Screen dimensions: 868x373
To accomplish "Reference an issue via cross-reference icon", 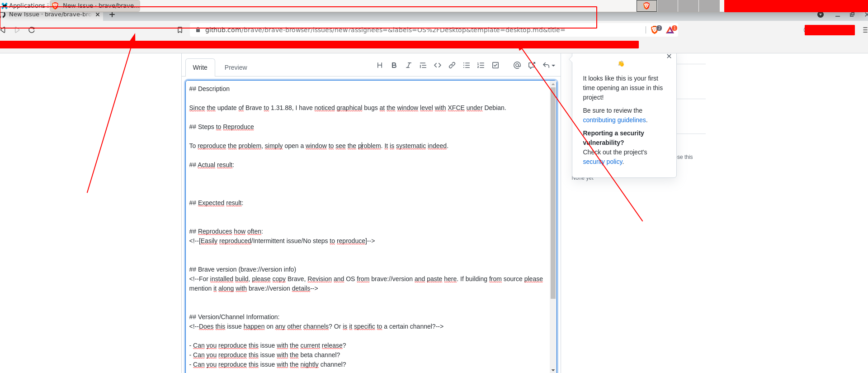I will pos(532,65).
